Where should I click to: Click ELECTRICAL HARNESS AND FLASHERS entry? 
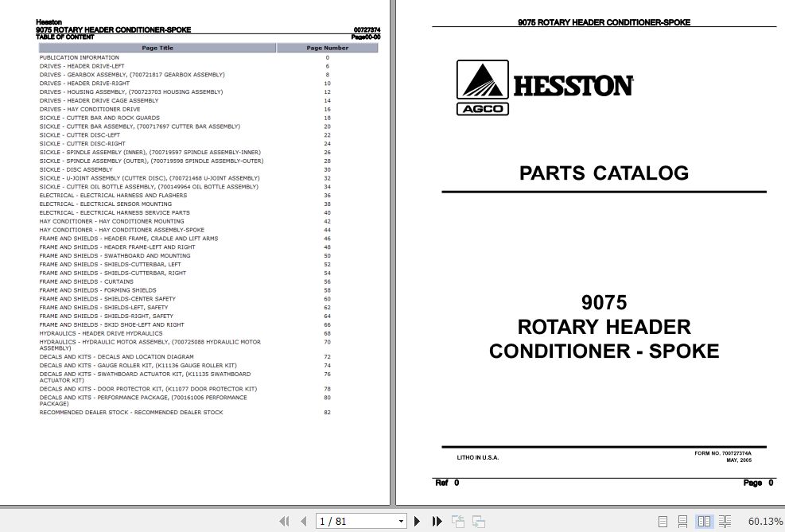tap(113, 195)
